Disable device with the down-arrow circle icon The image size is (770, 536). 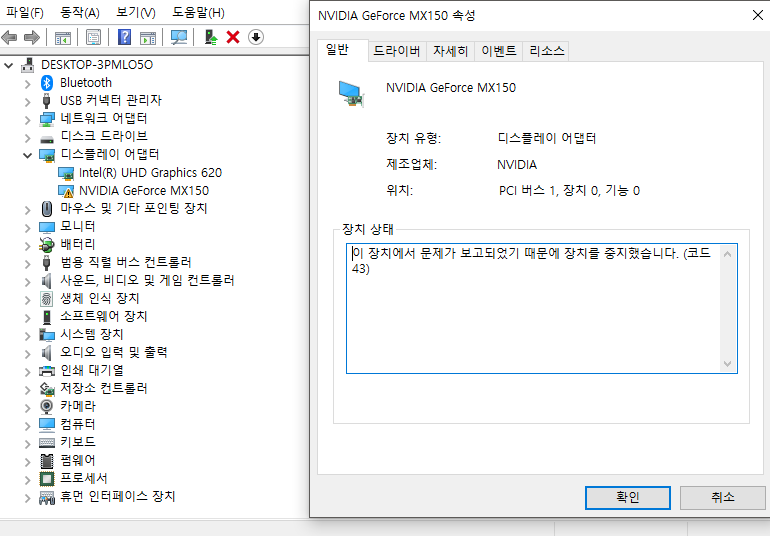[x=256, y=37]
